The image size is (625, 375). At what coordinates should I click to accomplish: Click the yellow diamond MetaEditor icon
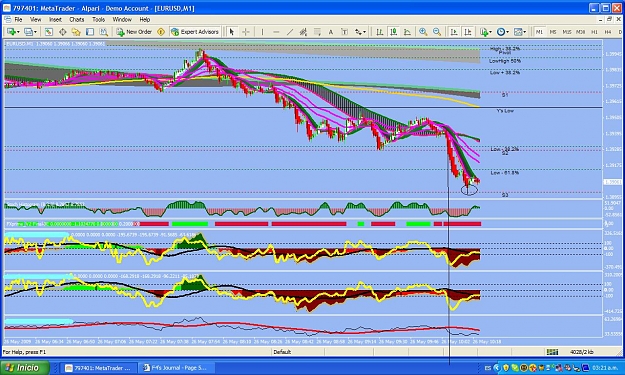(x=161, y=32)
